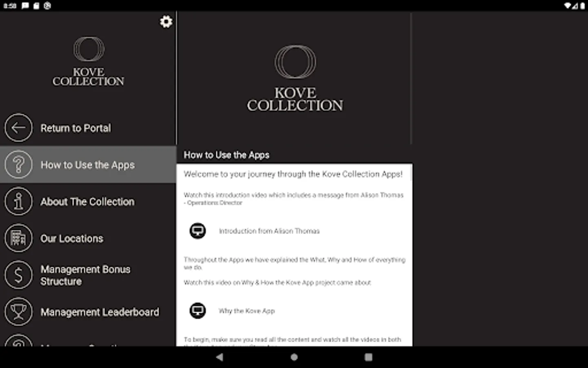
Task: Click the info icon for About The Collection
Action: click(x=18, y=201)
